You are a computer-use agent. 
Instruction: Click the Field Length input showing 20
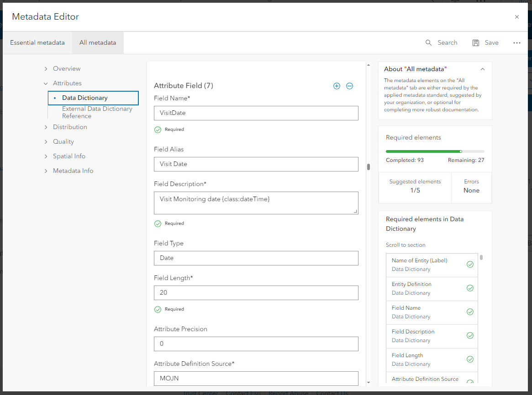point(256,293)
